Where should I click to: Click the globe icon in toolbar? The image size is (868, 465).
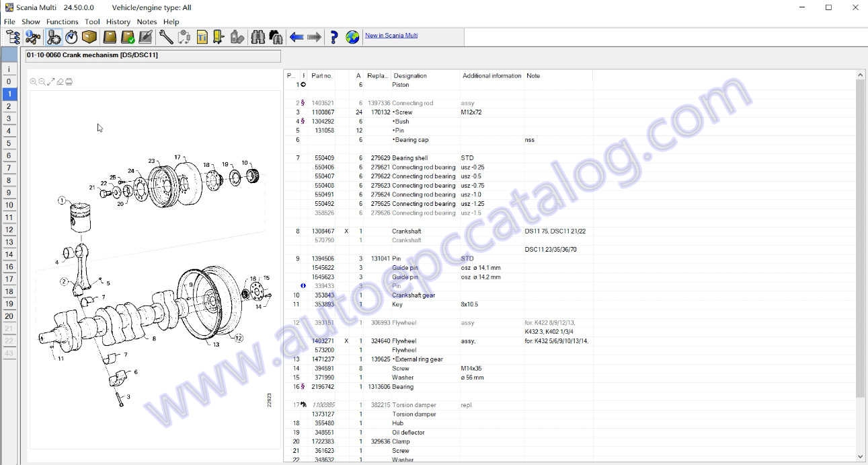point(352,37)
